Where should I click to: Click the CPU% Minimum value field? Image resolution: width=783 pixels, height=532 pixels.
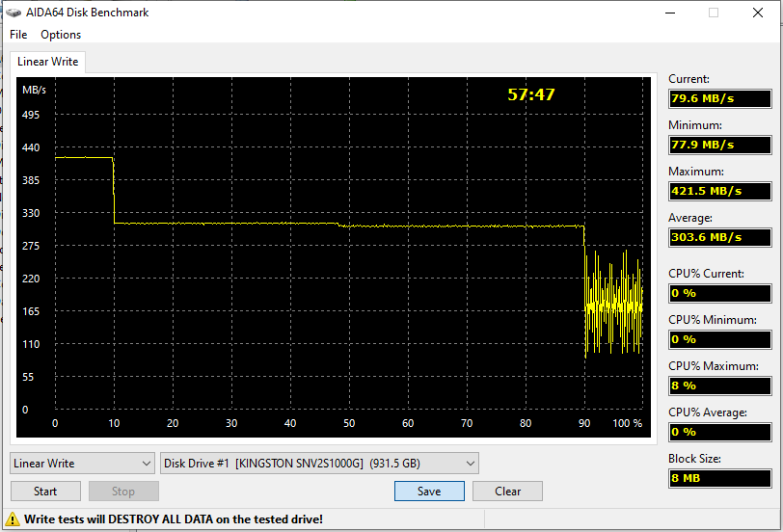point(720,339)
